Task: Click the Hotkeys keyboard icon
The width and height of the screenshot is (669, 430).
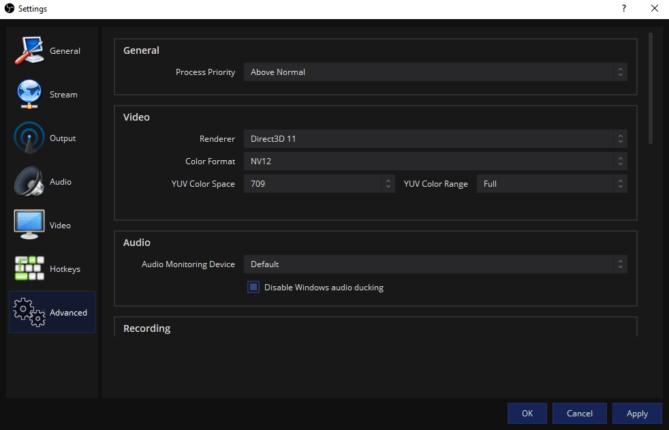Action: point(29,268)
